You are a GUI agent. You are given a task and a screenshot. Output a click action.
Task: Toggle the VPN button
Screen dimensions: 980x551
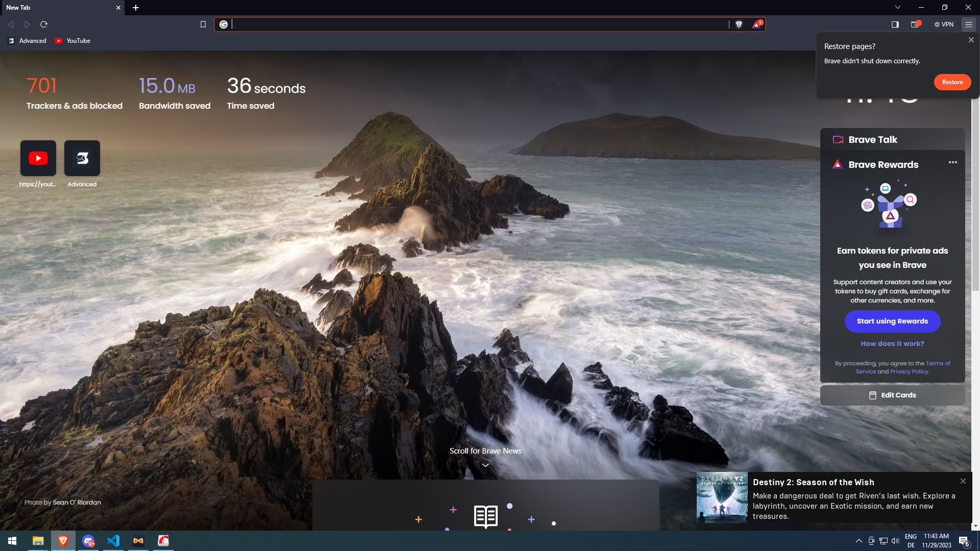944,24
